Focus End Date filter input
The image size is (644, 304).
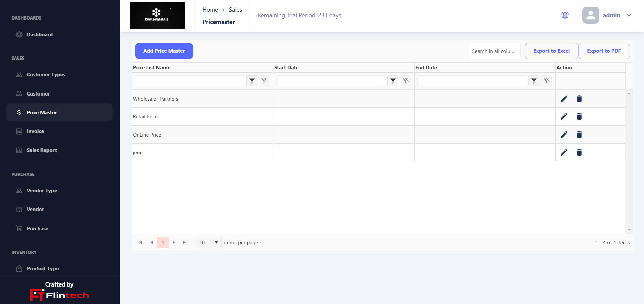pyautogui.click(x=472, y=81)
